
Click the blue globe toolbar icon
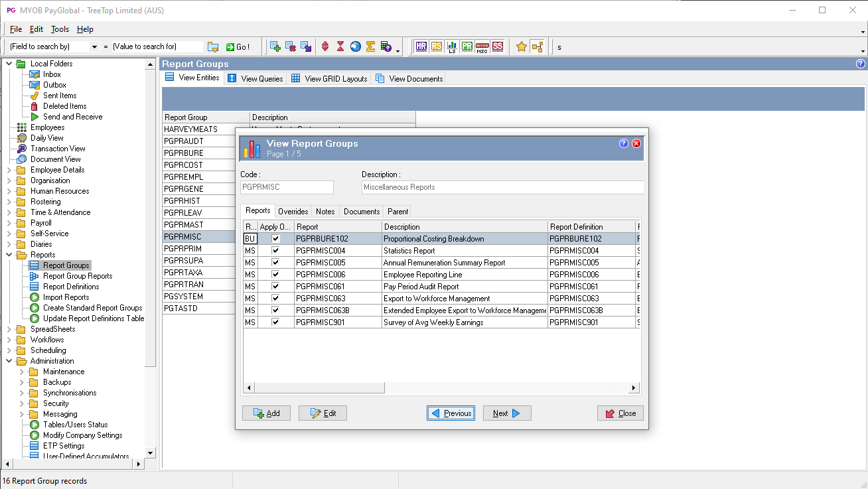click(356, 46)
